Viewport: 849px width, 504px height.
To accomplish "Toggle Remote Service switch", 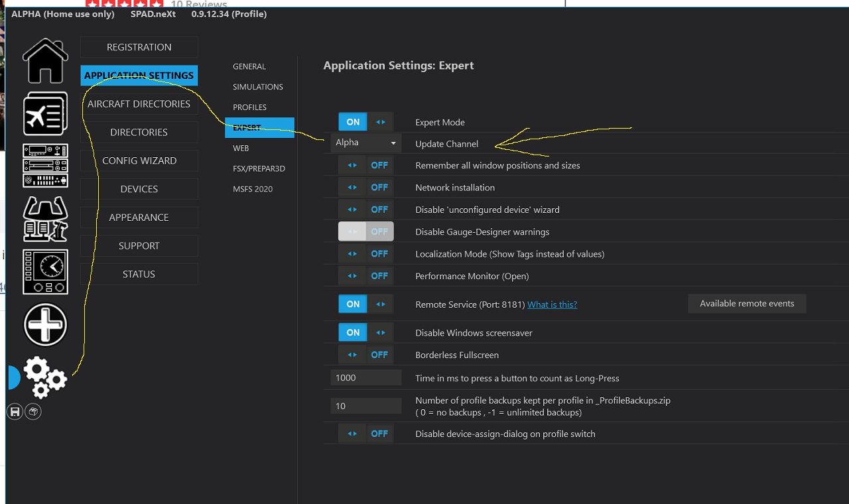I will [x=365, y=304].
